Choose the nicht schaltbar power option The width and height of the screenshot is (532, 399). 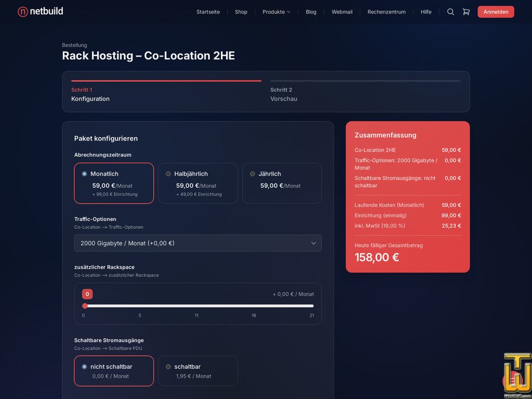pos(114,371)
